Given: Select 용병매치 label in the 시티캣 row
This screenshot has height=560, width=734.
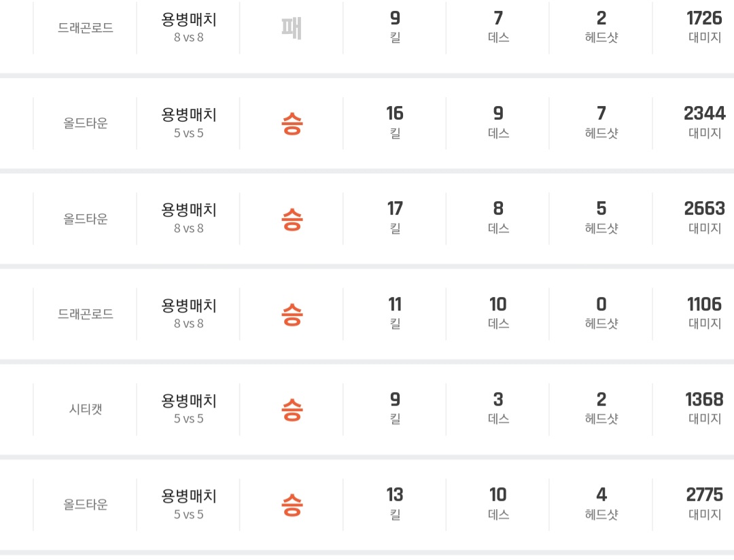Looking at the screenshot, I should click(x=189, y=400).
